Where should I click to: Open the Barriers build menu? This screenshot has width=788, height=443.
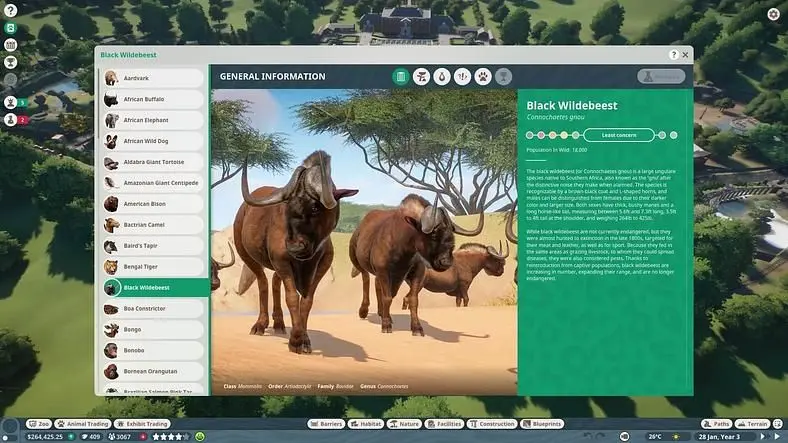click(326, 424)
